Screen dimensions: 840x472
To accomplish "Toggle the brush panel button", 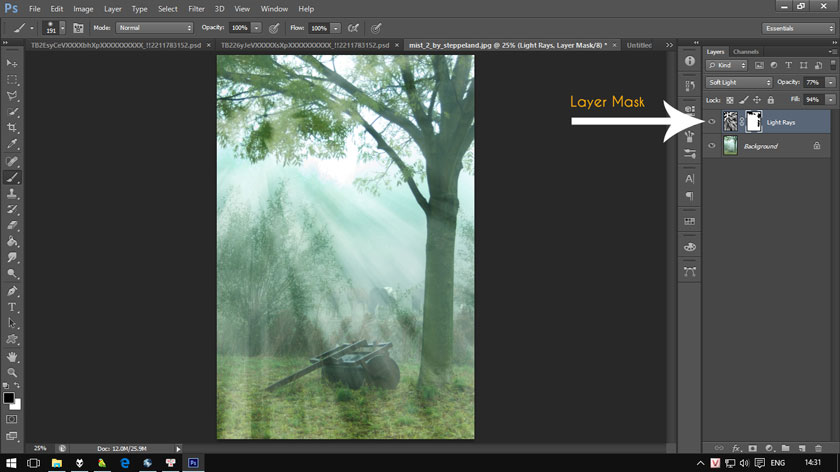I will (x=78, y=28).
